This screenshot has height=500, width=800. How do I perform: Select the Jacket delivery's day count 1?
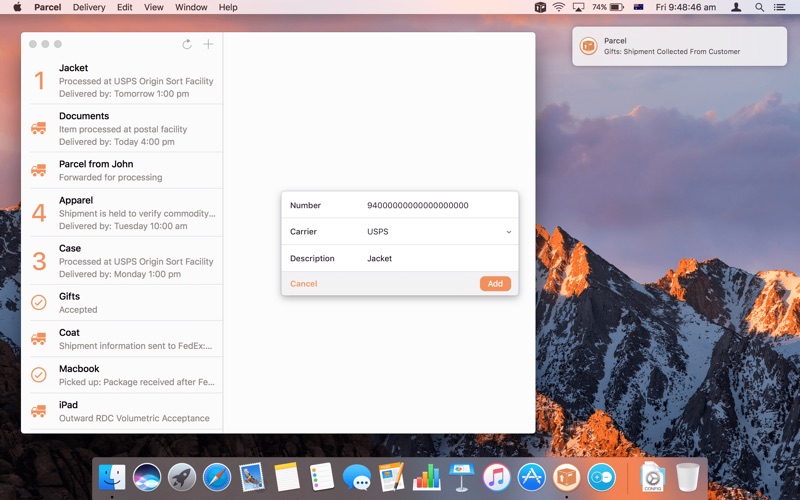39,81
